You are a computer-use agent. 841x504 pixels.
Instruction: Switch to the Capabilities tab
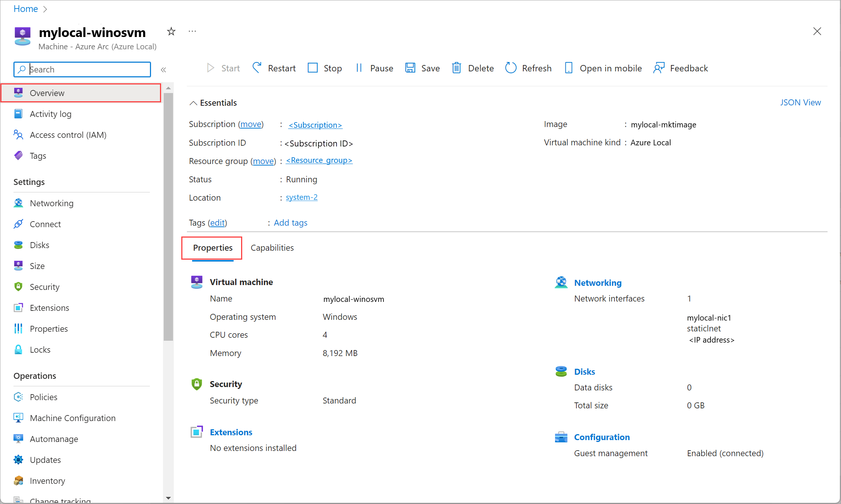(272, 248)
